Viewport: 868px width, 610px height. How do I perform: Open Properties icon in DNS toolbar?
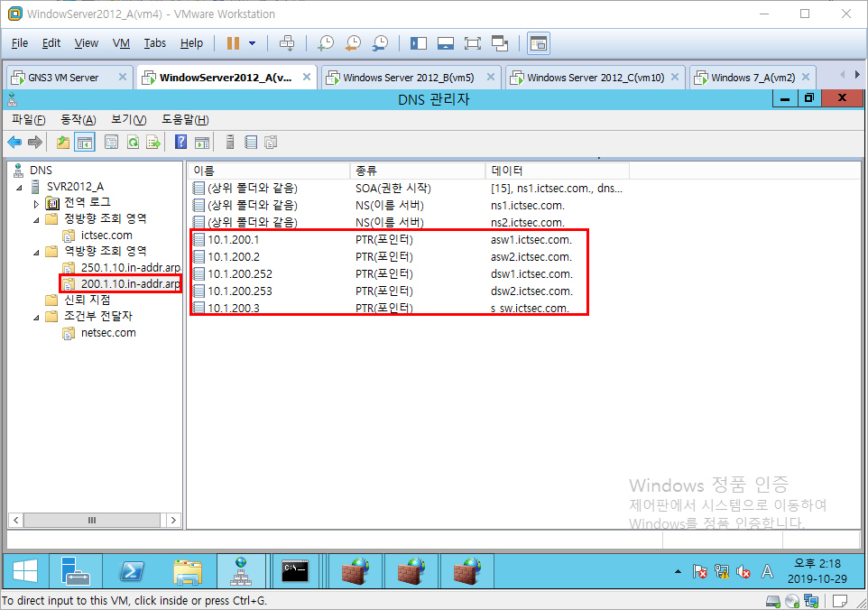point(111,143)
